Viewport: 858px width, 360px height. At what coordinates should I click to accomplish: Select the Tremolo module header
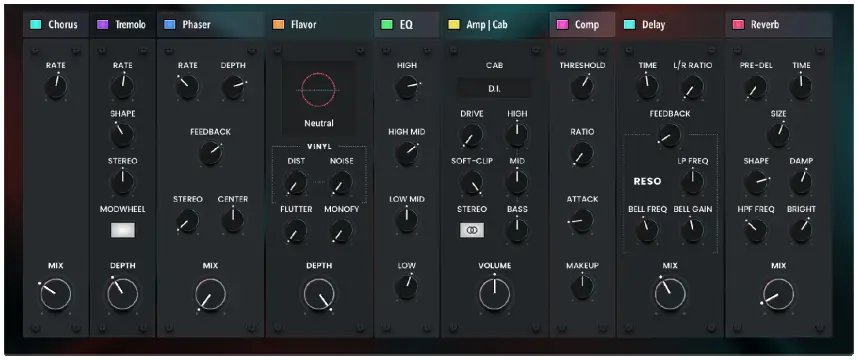[x=123, y=25]
